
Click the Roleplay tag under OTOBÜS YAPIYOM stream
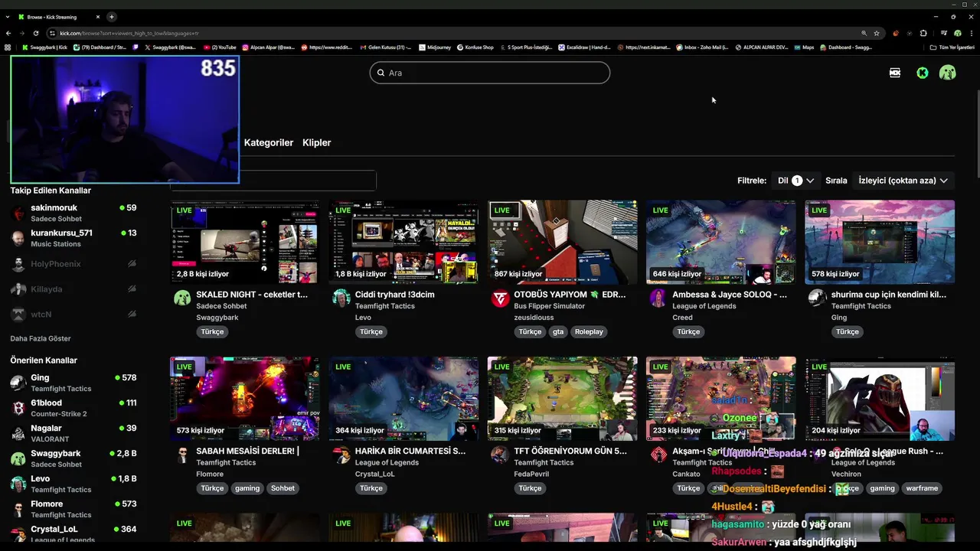pos(589,331)
